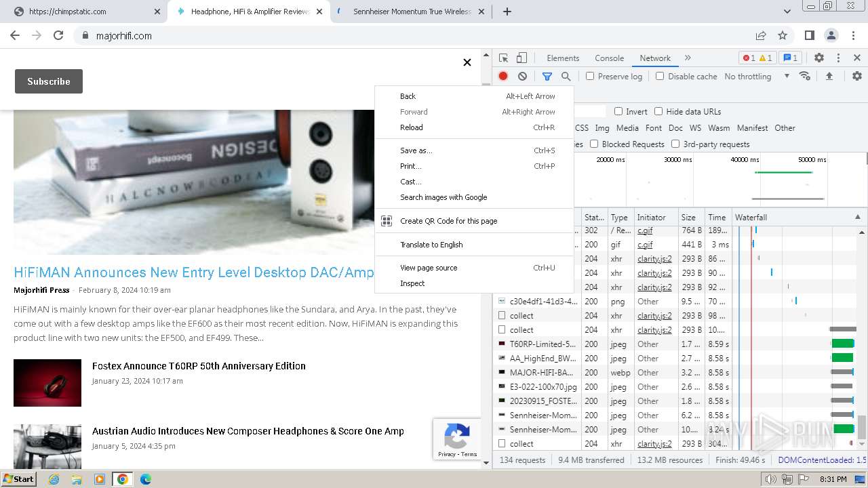Screen dimensions: 868x488
Task: Open Fostex Announce T60RP 50th Anniversary article
Action: coord(199,366)
